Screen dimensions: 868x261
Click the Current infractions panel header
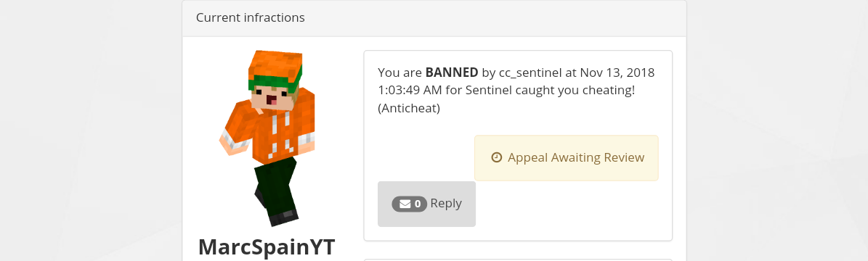pyautogui.click(x=434, y=18)
